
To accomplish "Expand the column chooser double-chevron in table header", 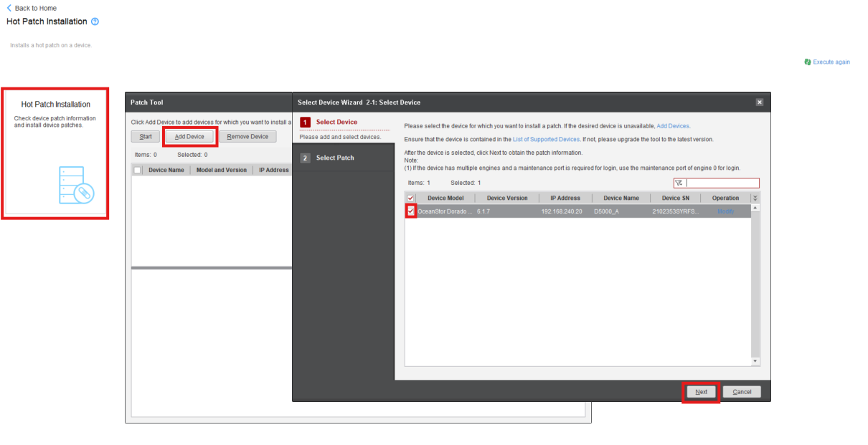I will 755,198.
